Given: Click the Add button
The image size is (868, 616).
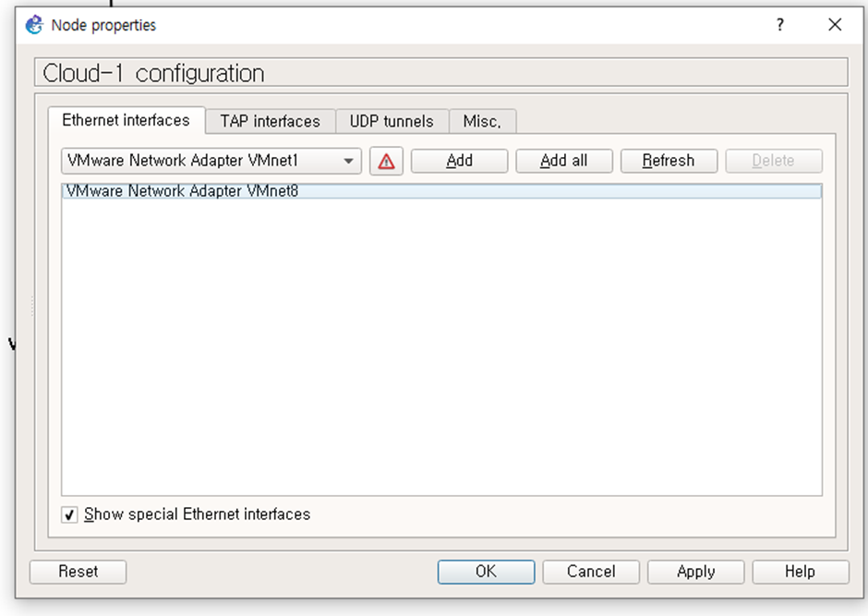Looking at the screenshot, I should click(460, 161).
